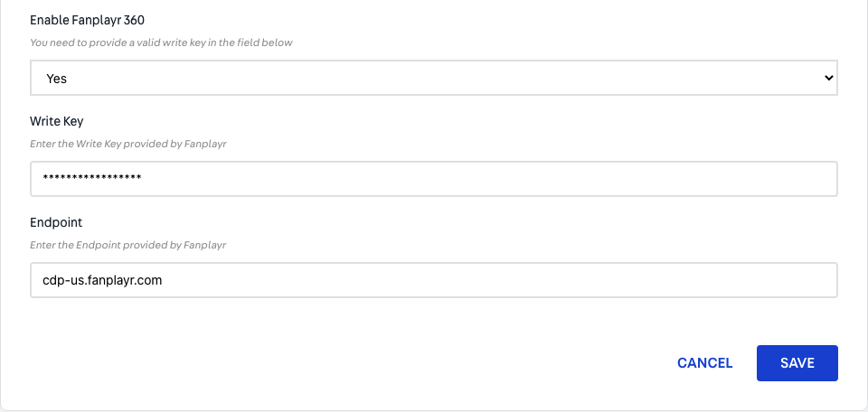Image resolution: width=868 pixels, height=412 pixels.
Task: Save the Fanplayr settings
Action: (x=797, y=363)
